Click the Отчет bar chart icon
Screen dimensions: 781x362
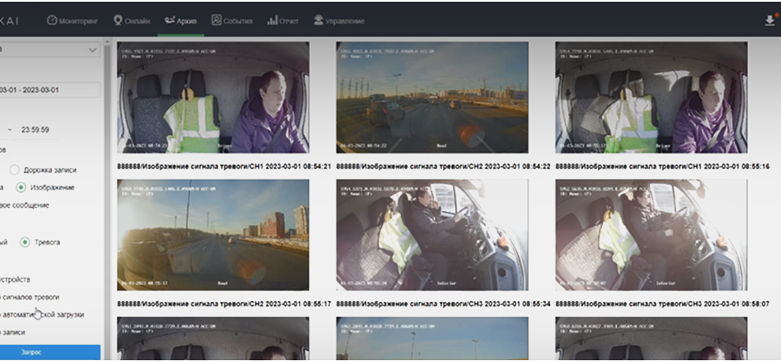pos(272,20)
